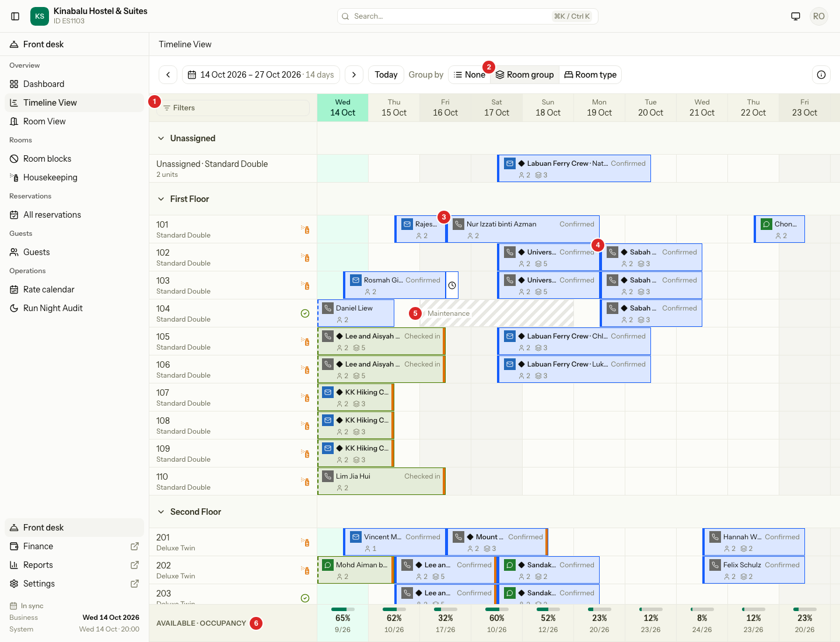Collapse the Second Floor group
840x642 pixels.
pos(161,512)
